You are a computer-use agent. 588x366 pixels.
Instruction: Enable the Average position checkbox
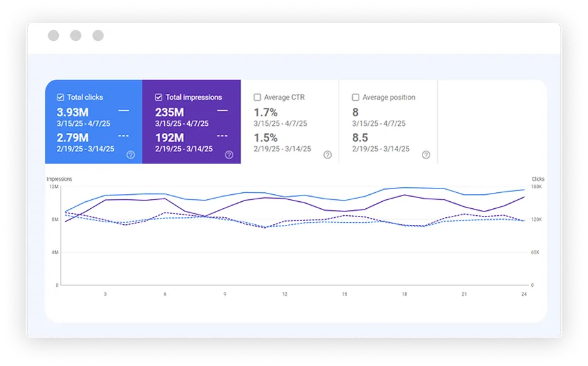355,98
